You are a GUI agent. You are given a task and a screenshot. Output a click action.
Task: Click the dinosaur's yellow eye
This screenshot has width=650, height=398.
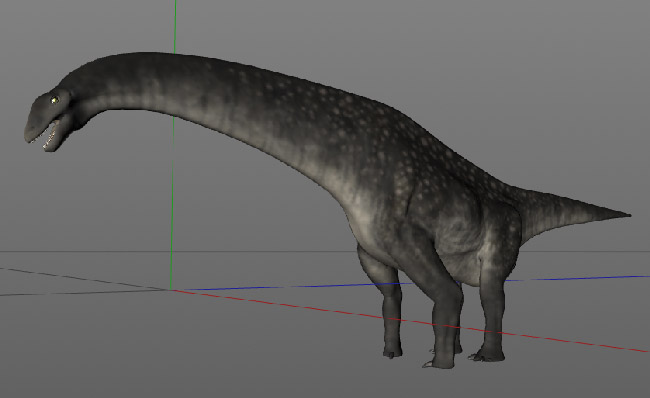coord(55,100)
